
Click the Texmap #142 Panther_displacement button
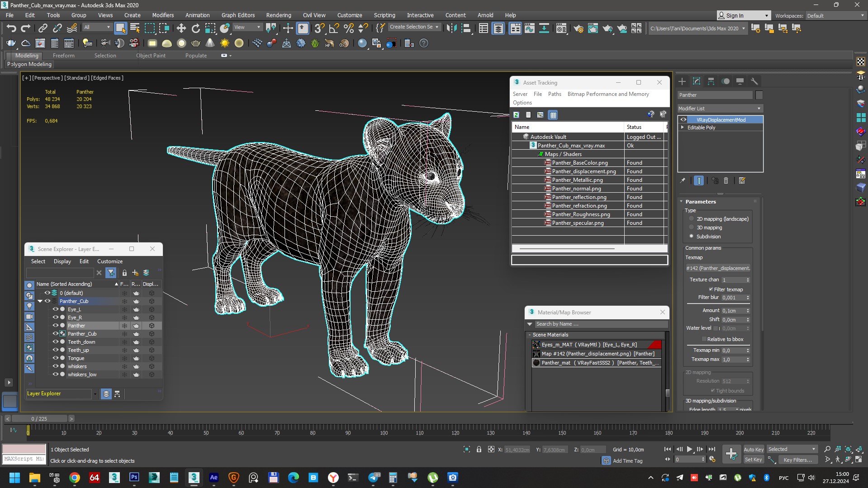click(718, 268)
